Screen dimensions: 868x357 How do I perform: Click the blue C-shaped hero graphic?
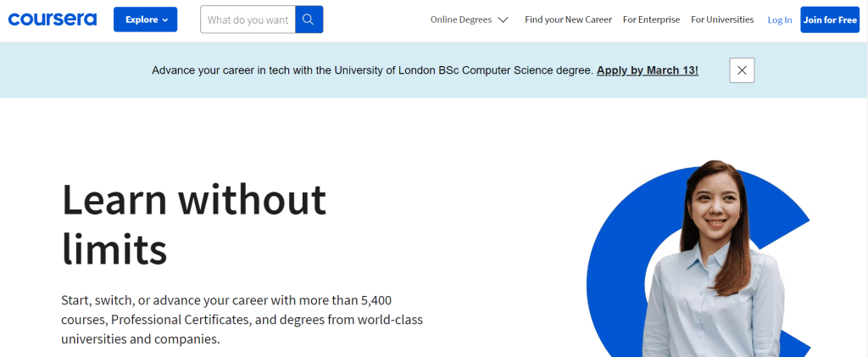tap(610, 271)
